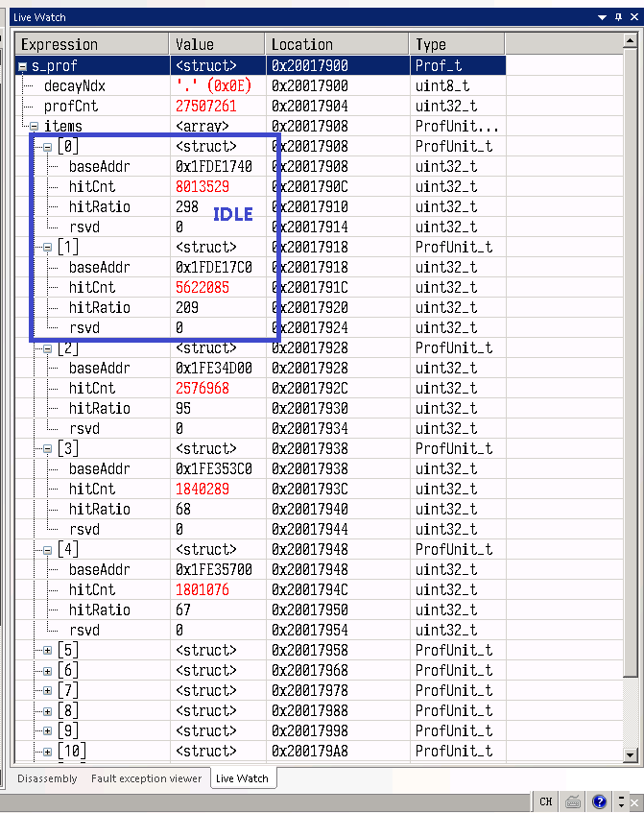
Task: Select the Live Watch tab
Action: 242,778
